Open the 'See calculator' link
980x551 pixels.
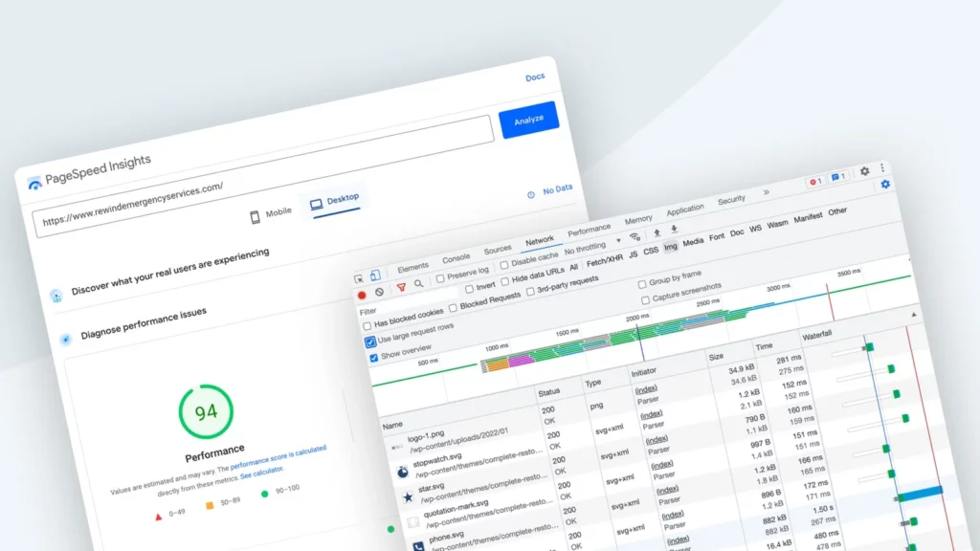click(x=262, y=473)
